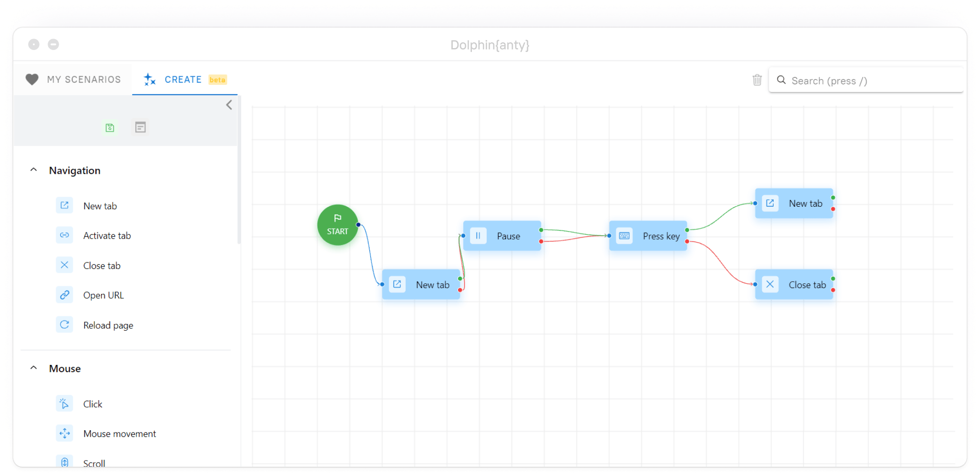Click the Close tab X icon in sidebar

click(64, 265)
